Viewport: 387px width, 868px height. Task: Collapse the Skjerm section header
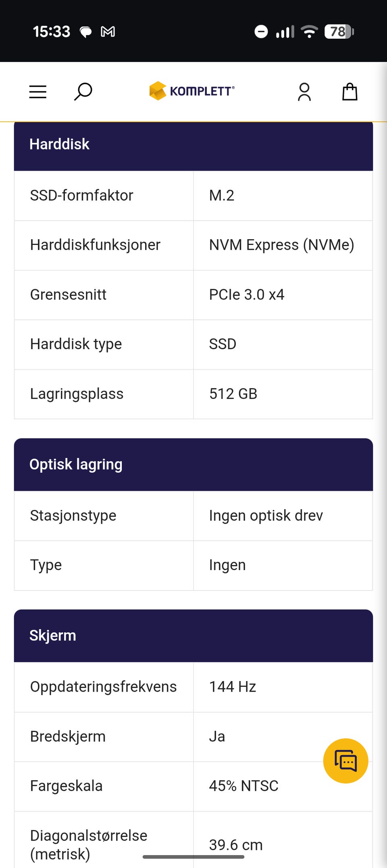[x=193, y=636]
